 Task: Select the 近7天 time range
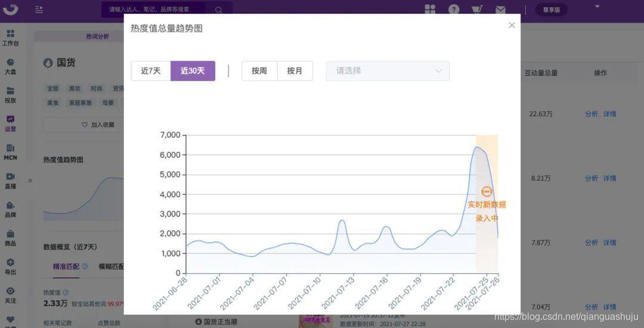(x=151, y=70)
